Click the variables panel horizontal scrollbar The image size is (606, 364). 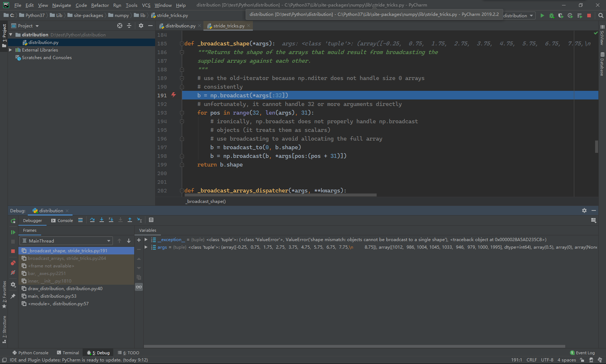(354, 346)
